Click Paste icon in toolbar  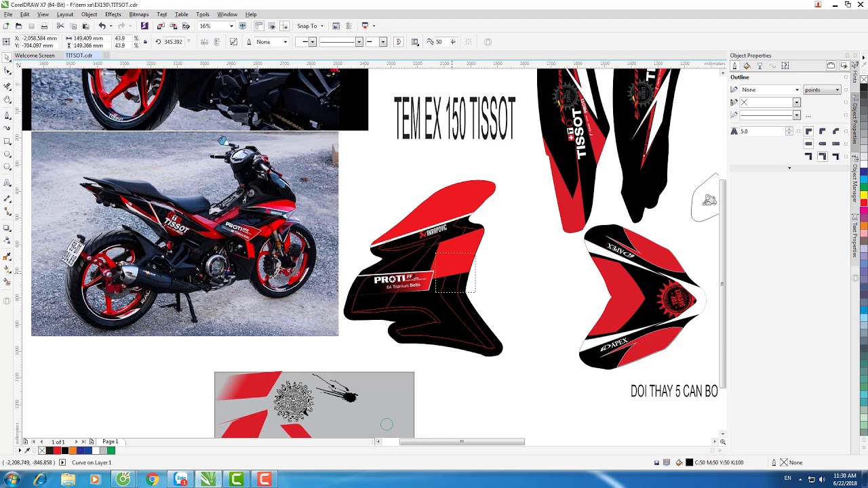86,26
